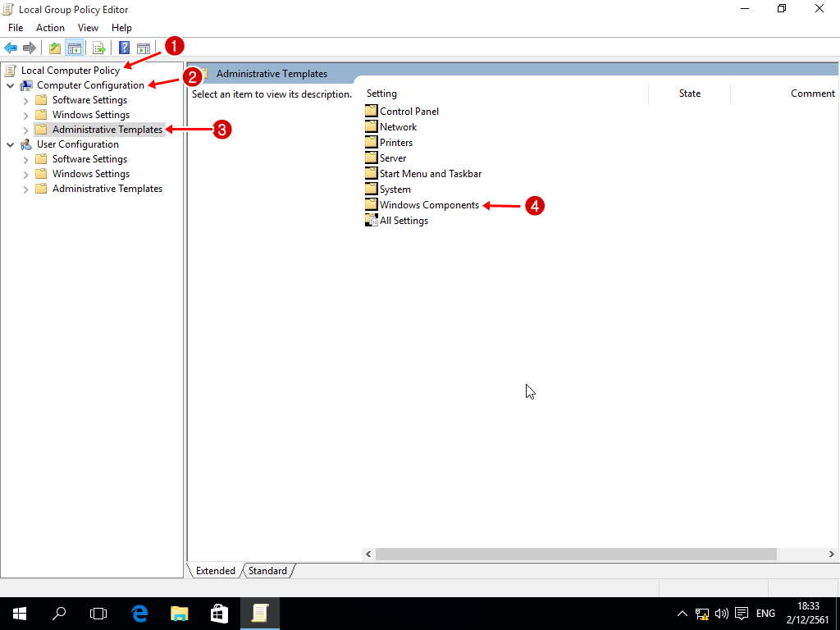840x630 pixels.
Task: Open the All Settings item in list
Action: 404,221
